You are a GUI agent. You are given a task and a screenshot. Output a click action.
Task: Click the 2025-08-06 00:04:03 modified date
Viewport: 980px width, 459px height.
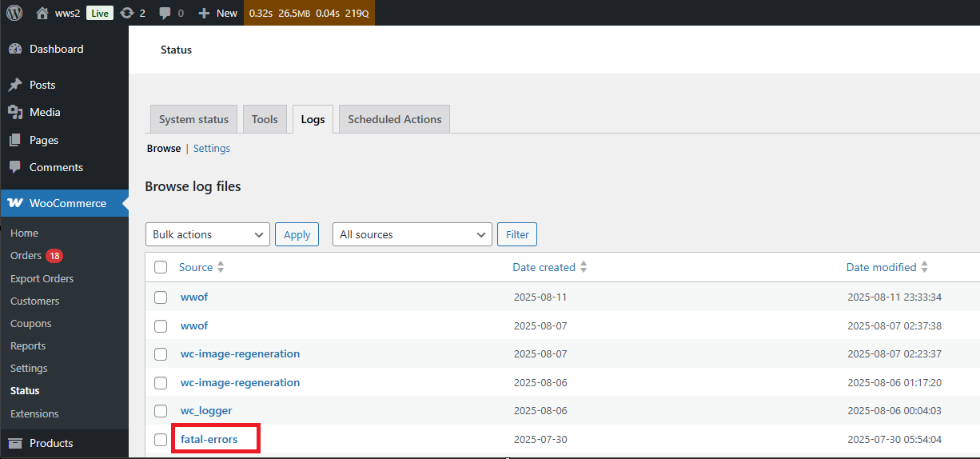pyautogui.click(x=894, y=411)
